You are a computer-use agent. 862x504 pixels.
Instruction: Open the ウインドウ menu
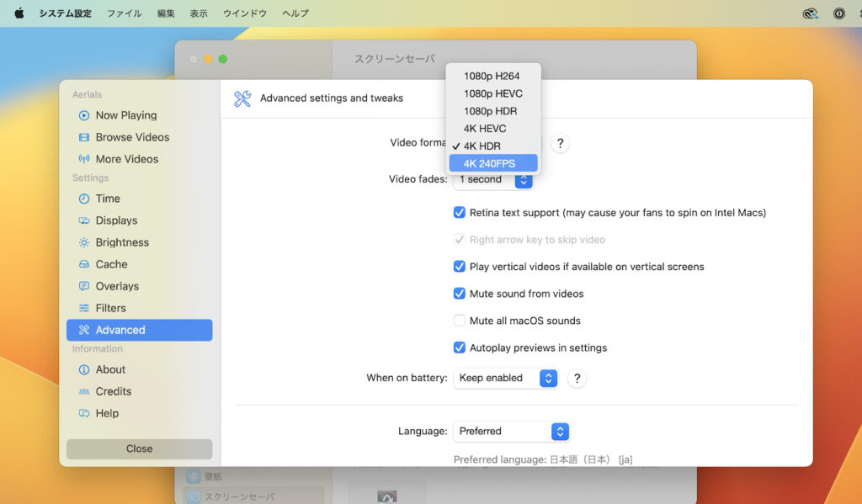(x=245, y=13)
